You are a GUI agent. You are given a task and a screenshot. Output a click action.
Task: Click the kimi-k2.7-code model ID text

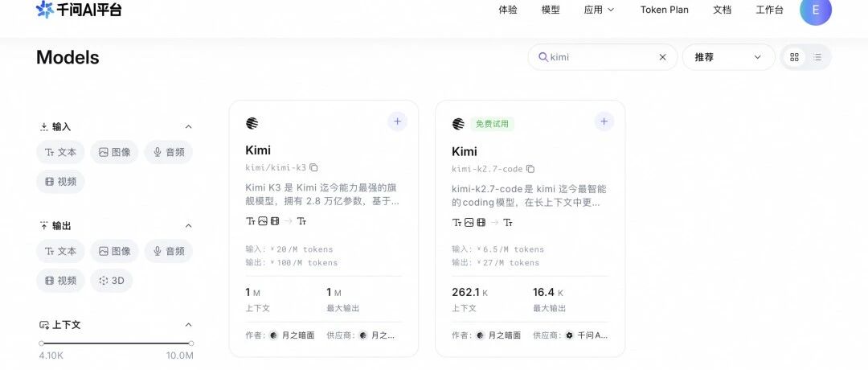(487, 168)
